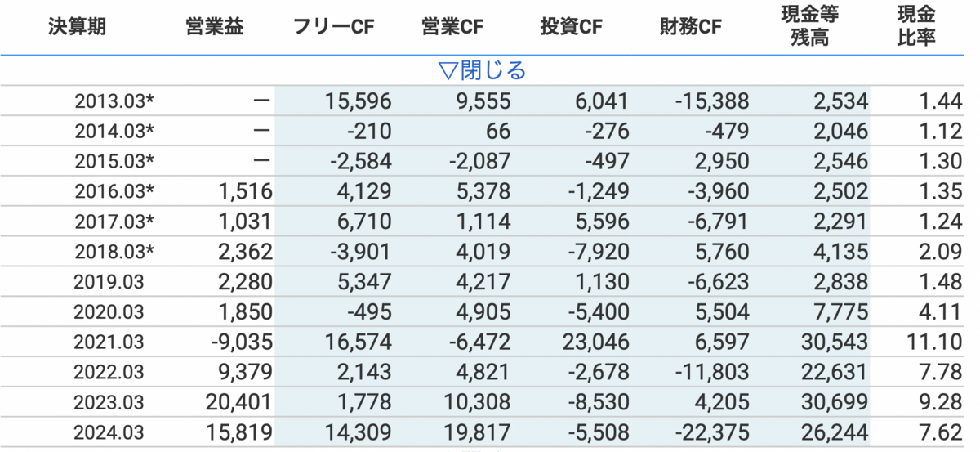The image size is (980, 452).
Task: Select the 財務CF column header
Action: coord(691,27)
